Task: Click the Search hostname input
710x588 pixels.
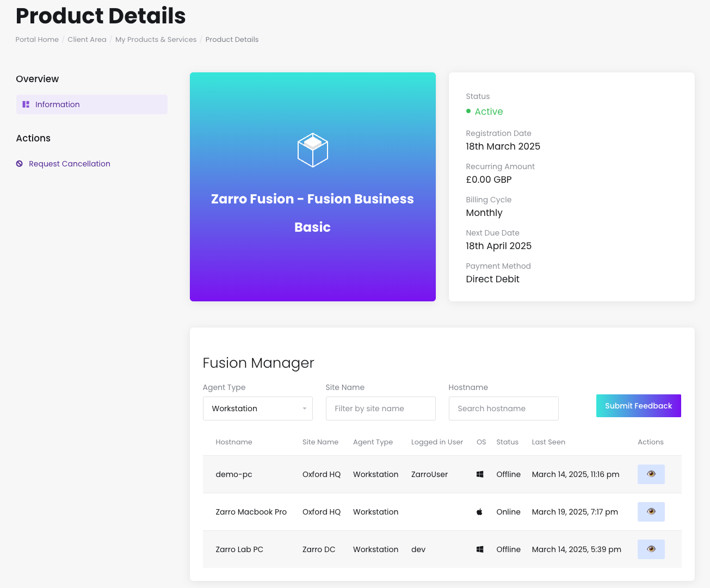Action: (504, 408)
